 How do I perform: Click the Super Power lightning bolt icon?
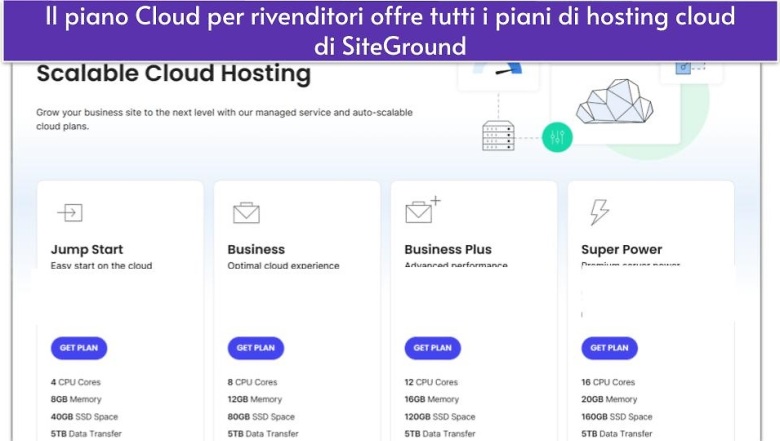click(x=599, y=212)
